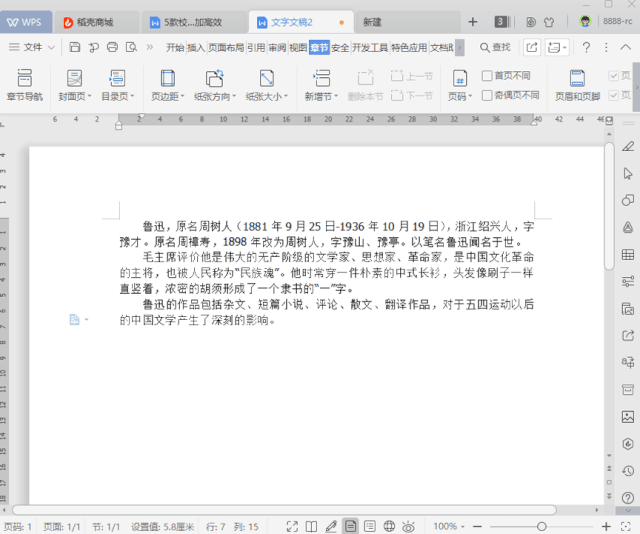Open the 文件 menu dropdown
640x534 pixels.
pos(32,47)
